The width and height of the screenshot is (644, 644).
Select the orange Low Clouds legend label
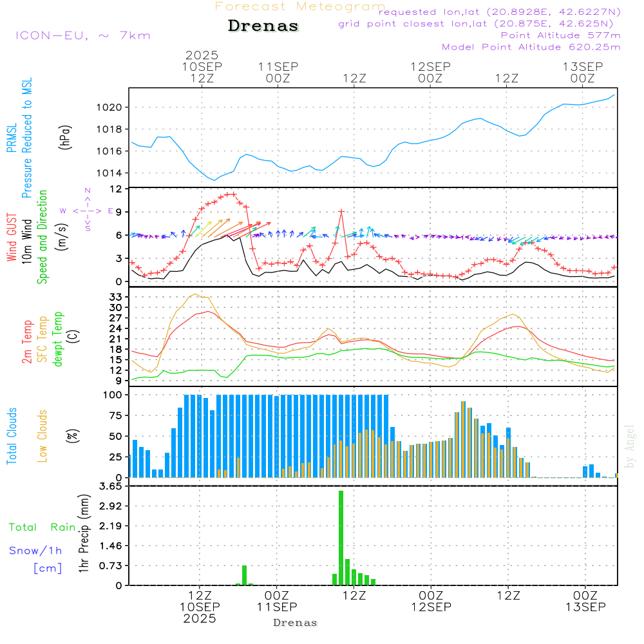(x=43, y=436)
